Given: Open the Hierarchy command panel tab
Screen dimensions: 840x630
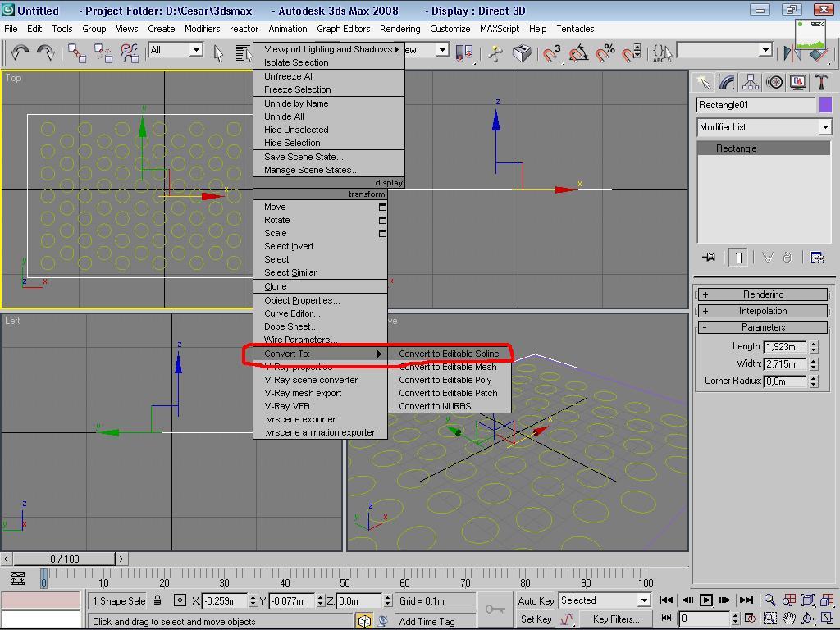Looking at the screenshot, I should point(751,82).
